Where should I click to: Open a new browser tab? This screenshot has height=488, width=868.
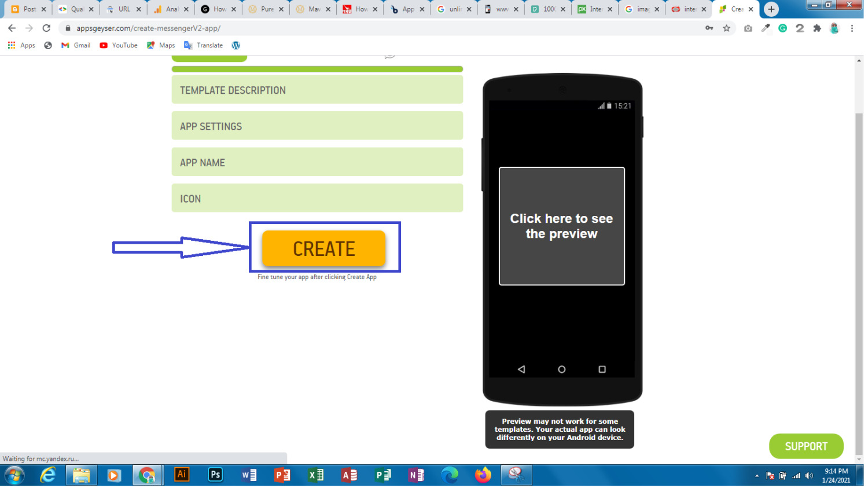[x=771, y=9]
